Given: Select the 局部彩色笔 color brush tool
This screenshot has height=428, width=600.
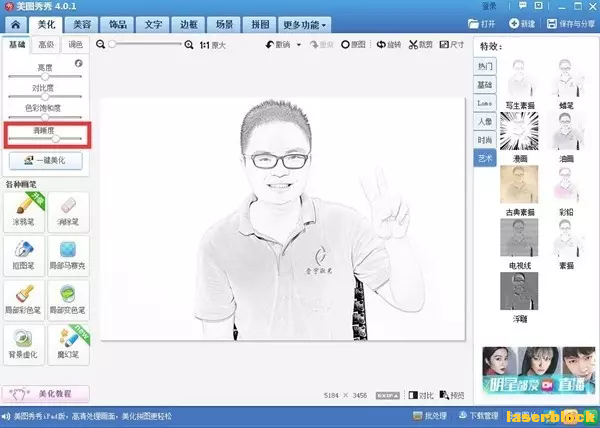Looking at the screenshot, I should click(x=24, y=300).
